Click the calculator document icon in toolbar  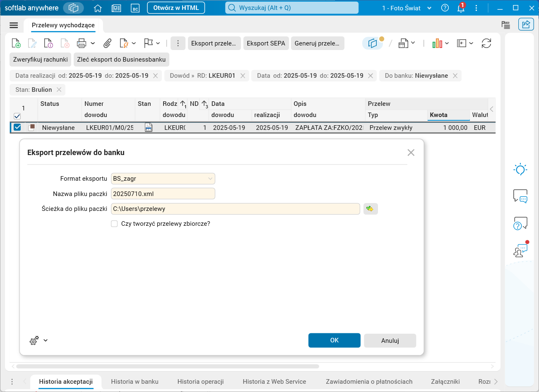[x=403, y=43]
